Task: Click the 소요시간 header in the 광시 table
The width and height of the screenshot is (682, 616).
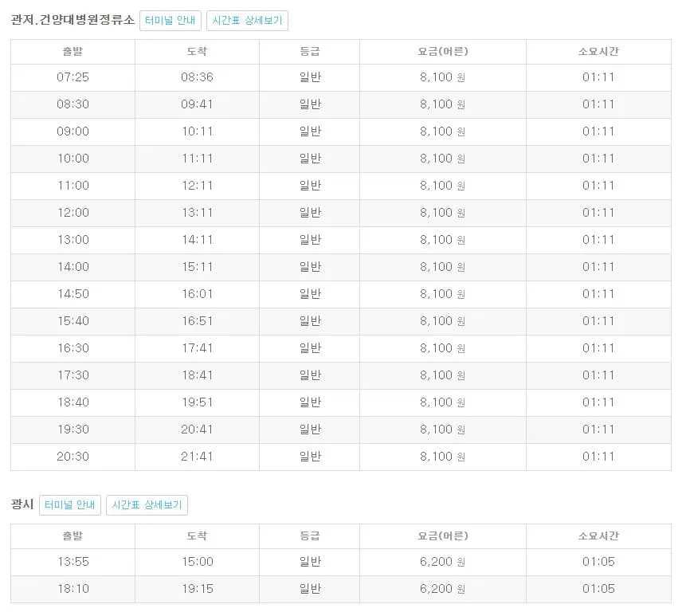Action: (598, 536)
